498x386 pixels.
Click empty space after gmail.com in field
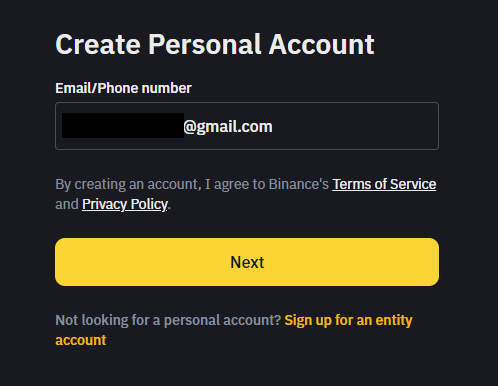(x=353, y=126)
